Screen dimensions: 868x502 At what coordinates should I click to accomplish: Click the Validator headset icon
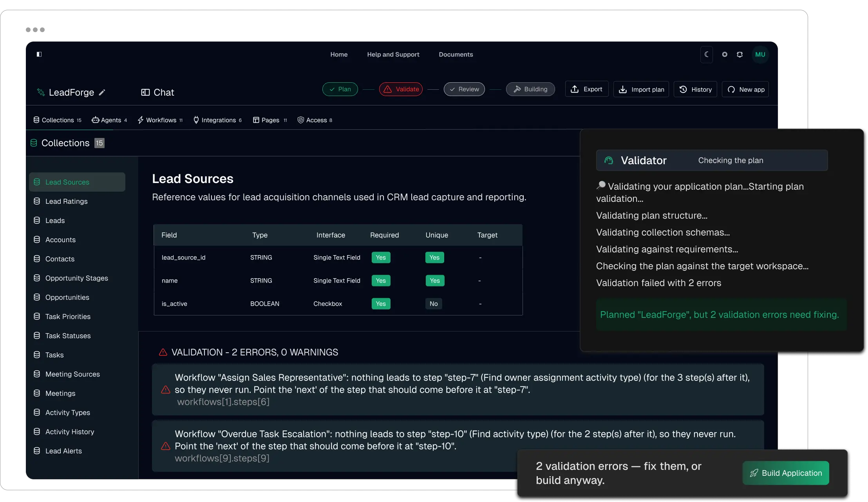coord(609,160)
